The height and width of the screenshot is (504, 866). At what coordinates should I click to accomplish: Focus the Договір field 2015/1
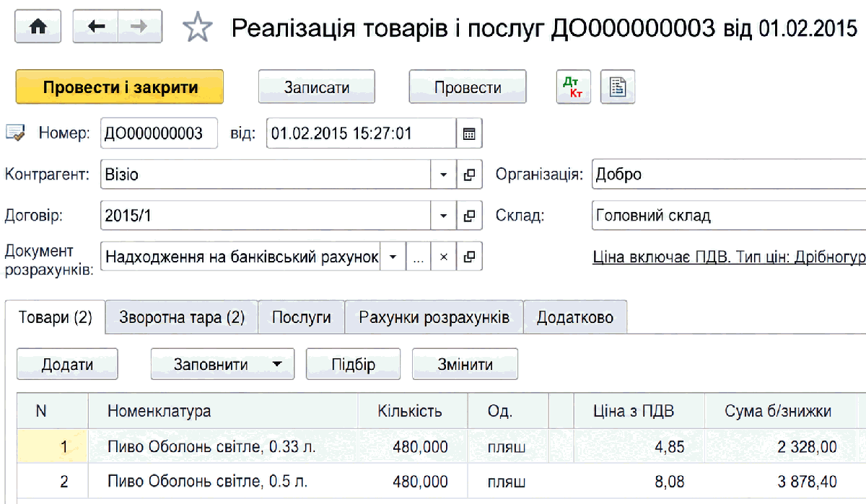[x=266, y=216]
